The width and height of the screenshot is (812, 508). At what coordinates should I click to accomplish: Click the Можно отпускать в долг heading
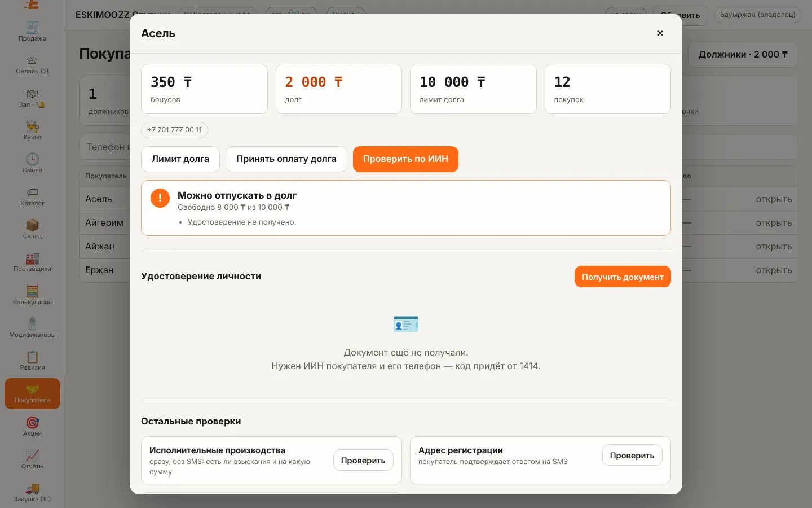tap(237, 195)
